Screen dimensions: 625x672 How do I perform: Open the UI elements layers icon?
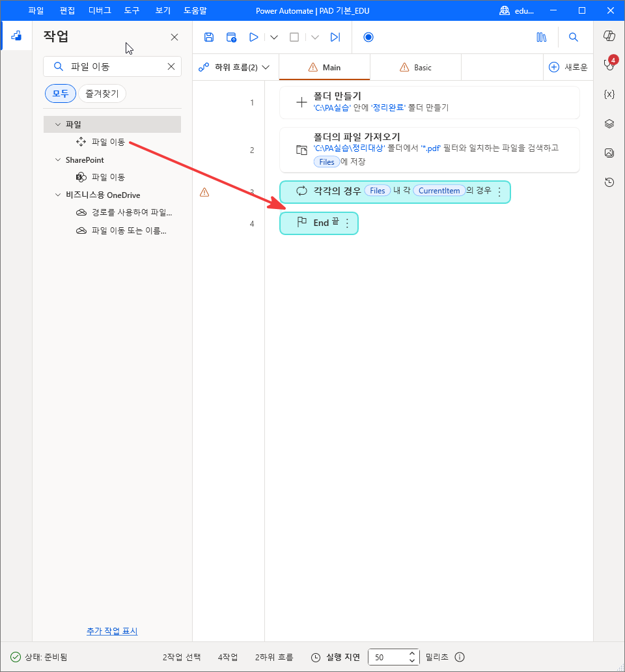click(609, 124)
